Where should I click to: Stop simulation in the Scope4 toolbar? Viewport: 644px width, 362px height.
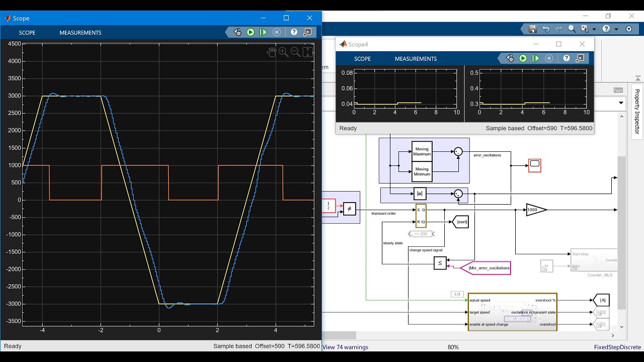click(549, 58)
